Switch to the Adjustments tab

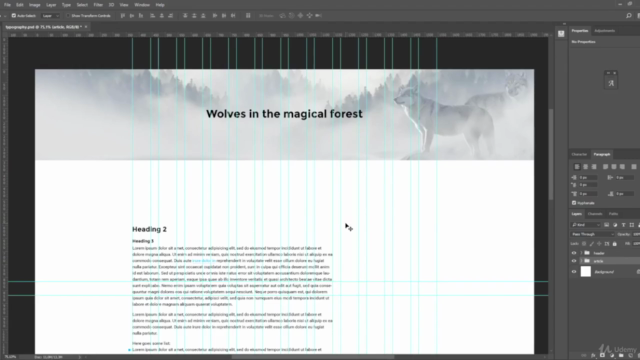tap(604, 31)
